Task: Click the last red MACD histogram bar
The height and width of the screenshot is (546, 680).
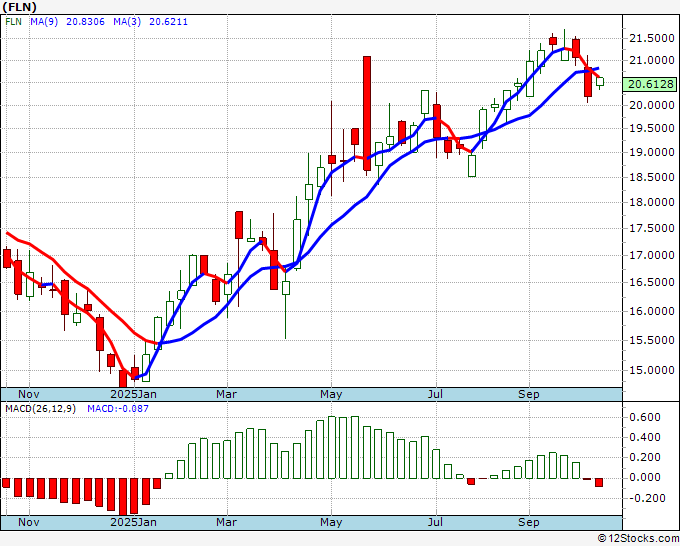Action: 599,482
